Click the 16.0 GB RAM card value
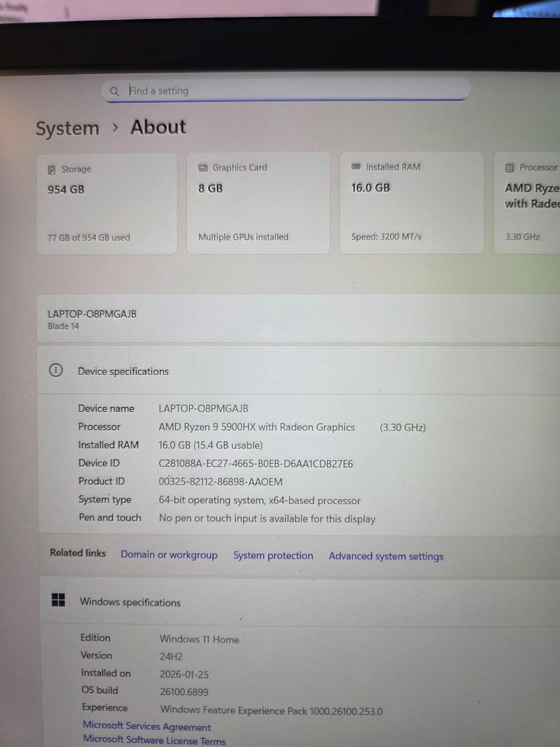The height and width of the screenshot is (747, 560). pyautogui.click(x=371, y=188)
